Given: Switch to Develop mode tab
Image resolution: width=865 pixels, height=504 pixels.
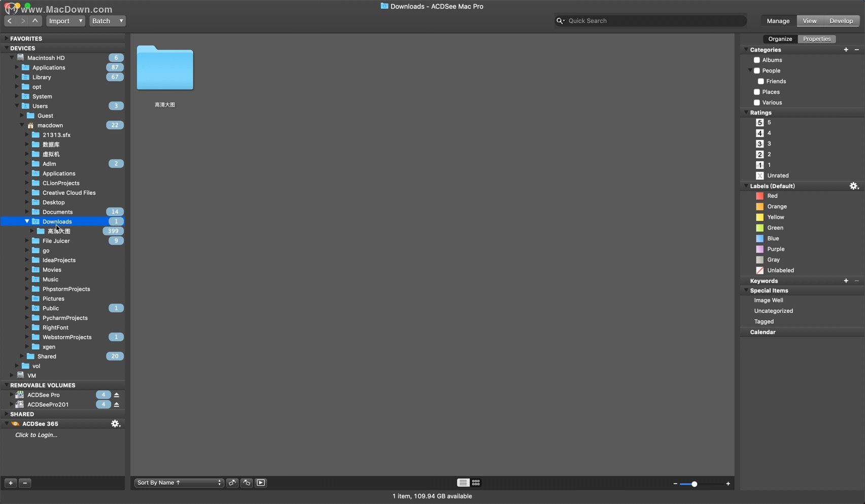Looking at the screenshot, I should tap(841, 21).
